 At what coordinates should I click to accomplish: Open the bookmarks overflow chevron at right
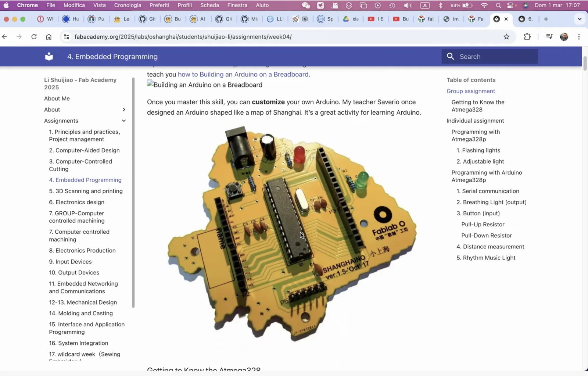[580, 19]
